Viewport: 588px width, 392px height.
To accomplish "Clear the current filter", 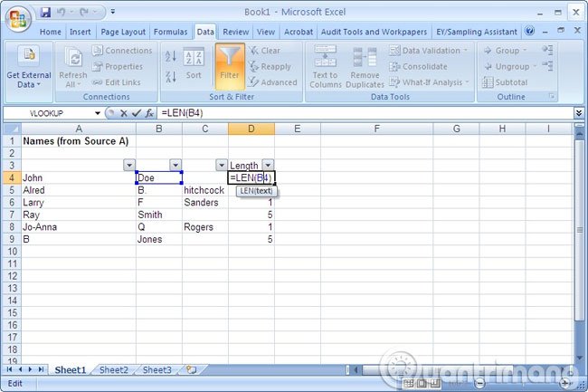I will (264, 51).
